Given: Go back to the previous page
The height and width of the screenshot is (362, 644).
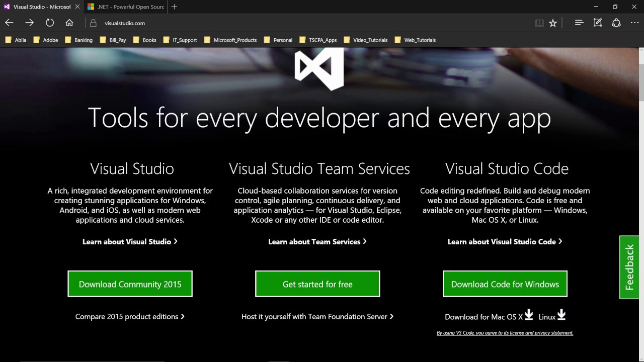Looking at the screenshot, I should (9, 23).
